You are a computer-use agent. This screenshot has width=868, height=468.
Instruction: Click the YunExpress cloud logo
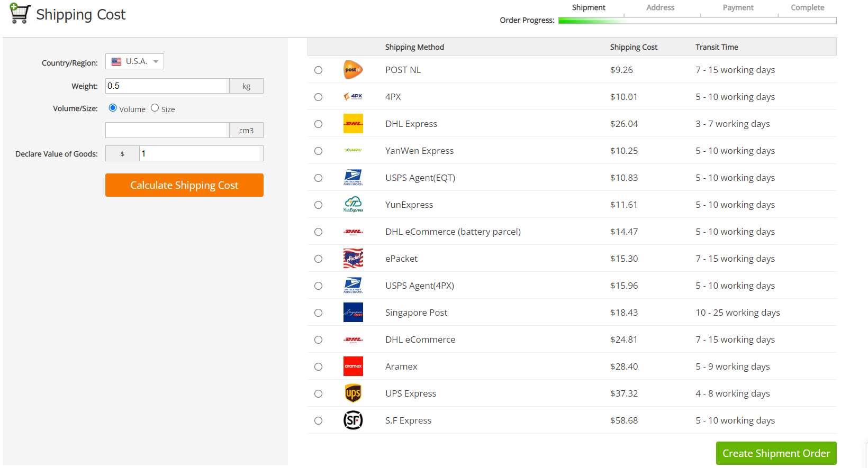click(353, 205)
